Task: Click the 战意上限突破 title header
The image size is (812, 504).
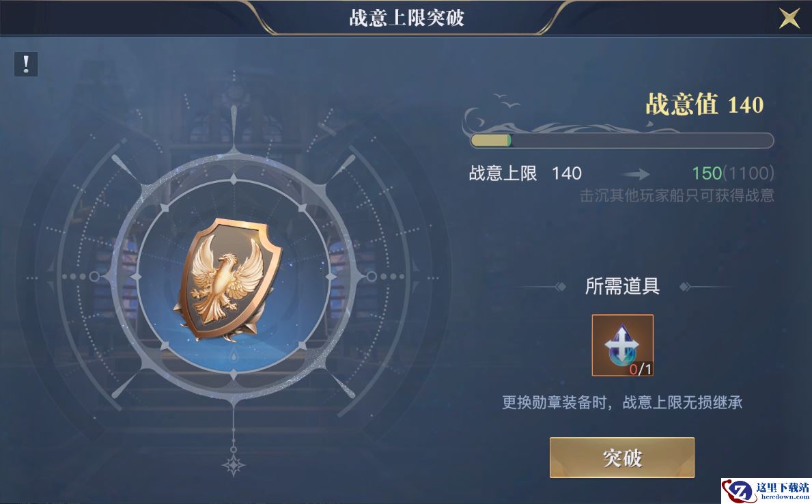Action: coord(406,18)
